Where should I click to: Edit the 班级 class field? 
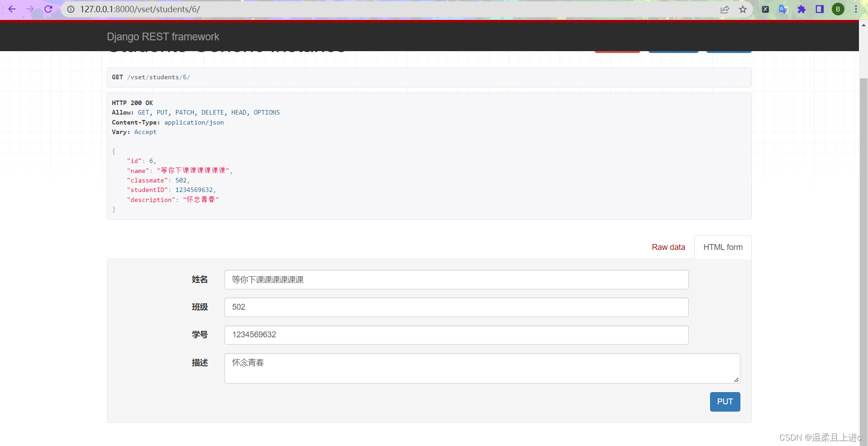(x=456, y=307)
